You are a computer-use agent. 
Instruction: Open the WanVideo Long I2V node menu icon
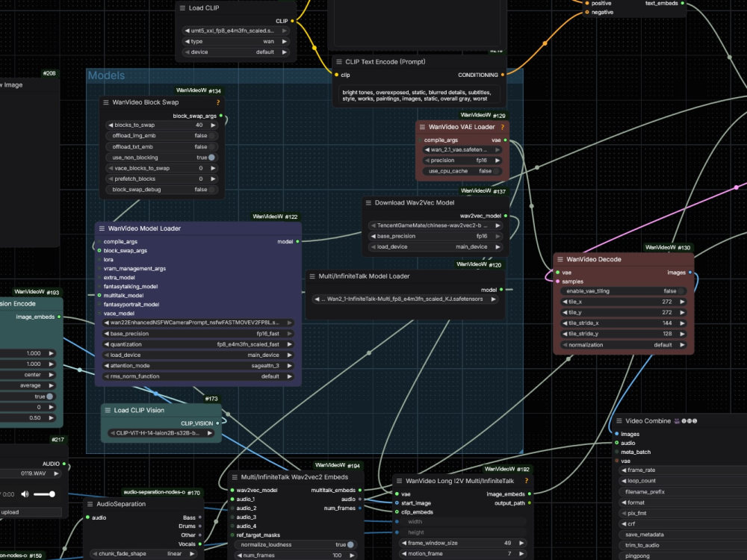click(x=399, y=481)
